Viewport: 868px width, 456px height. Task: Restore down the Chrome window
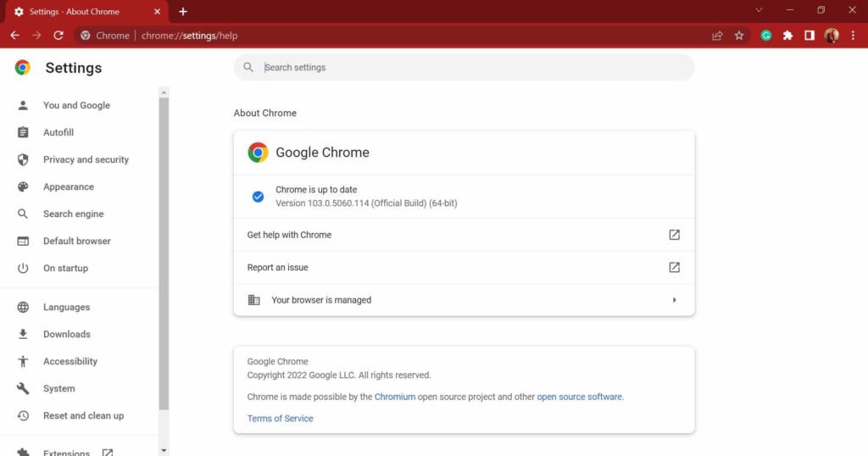[x=821, y=10]
